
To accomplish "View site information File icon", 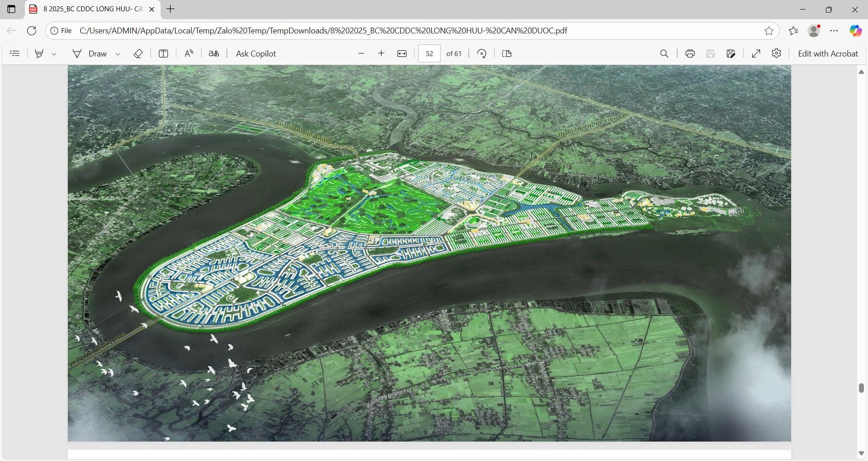I will tap(61, 31).
